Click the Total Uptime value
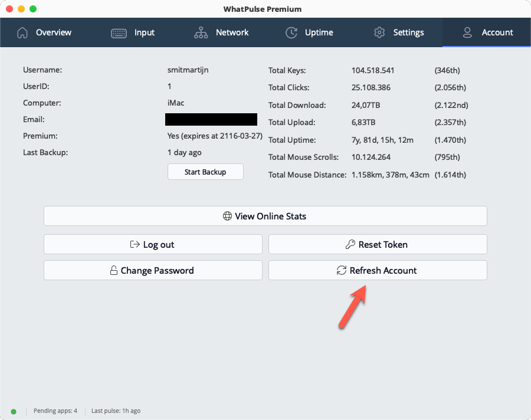531x420 pixels. click(382, 140)
